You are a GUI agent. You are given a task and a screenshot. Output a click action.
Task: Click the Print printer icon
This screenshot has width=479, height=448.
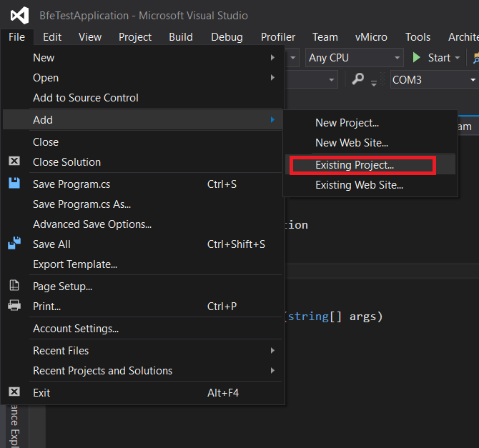click(14, 305)
